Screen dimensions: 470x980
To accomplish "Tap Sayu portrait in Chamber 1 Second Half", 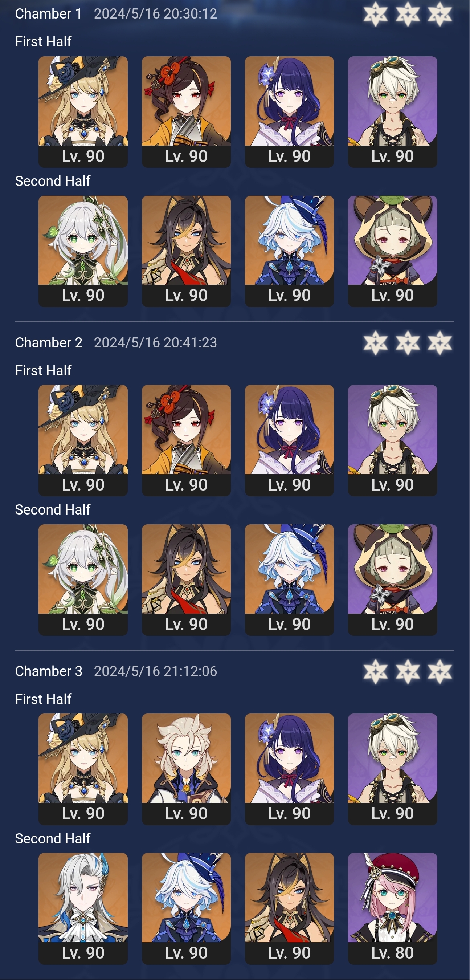I will click(x=392, y=251).
